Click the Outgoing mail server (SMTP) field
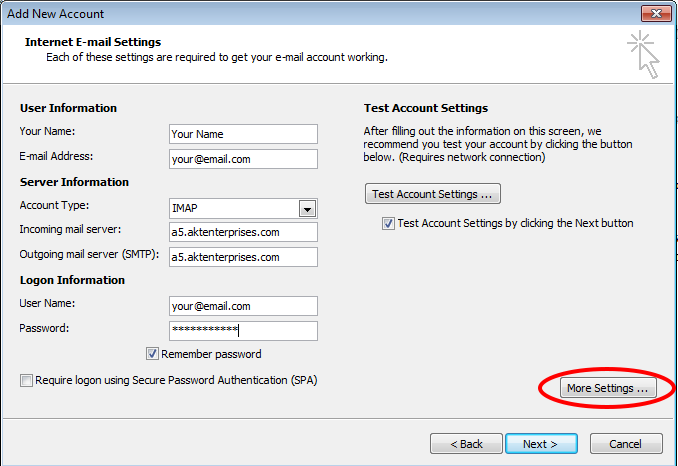Viewport: 678px width, 466px height. (243, 257)
